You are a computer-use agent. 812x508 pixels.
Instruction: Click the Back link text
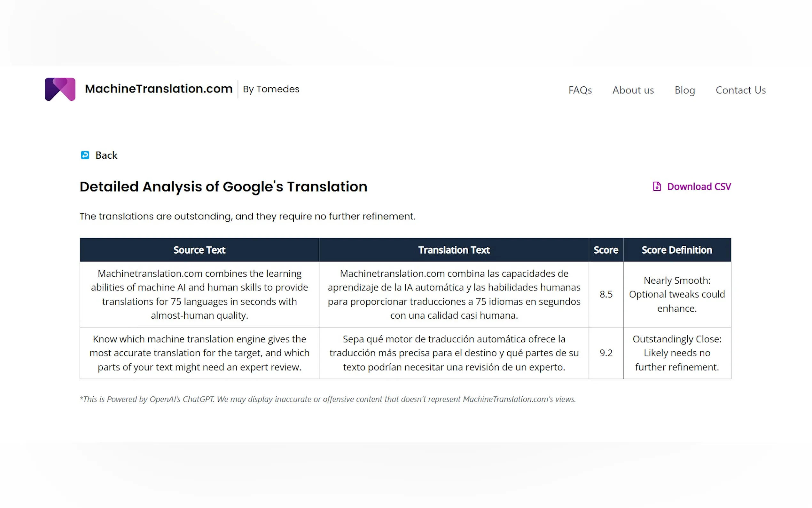106,155
